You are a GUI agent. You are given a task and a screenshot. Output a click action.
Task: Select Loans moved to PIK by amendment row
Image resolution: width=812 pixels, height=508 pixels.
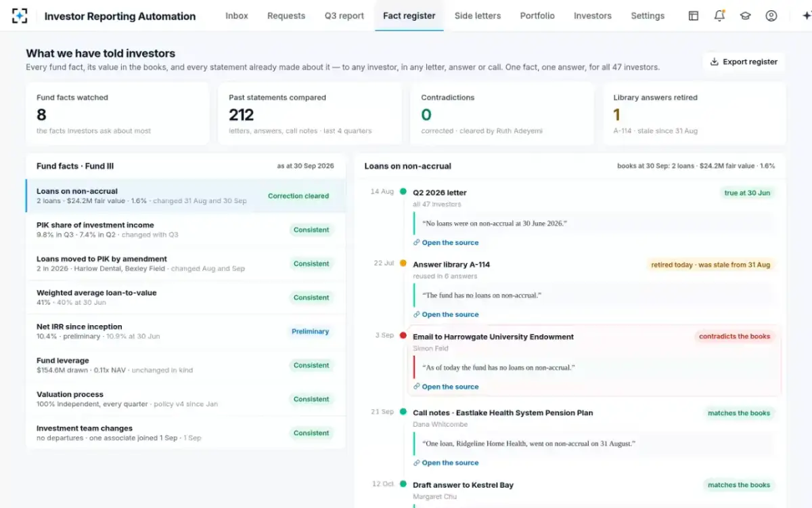[185, 263]
